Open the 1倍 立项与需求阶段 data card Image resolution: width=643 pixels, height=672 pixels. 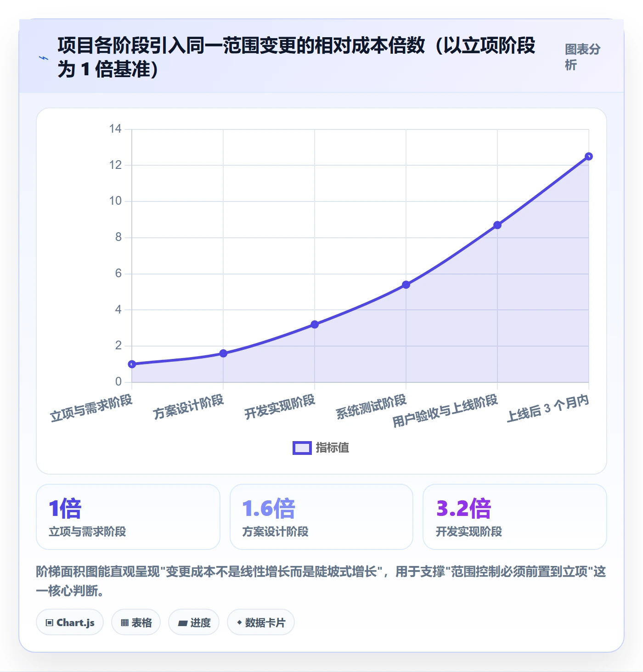pos(128,517)
